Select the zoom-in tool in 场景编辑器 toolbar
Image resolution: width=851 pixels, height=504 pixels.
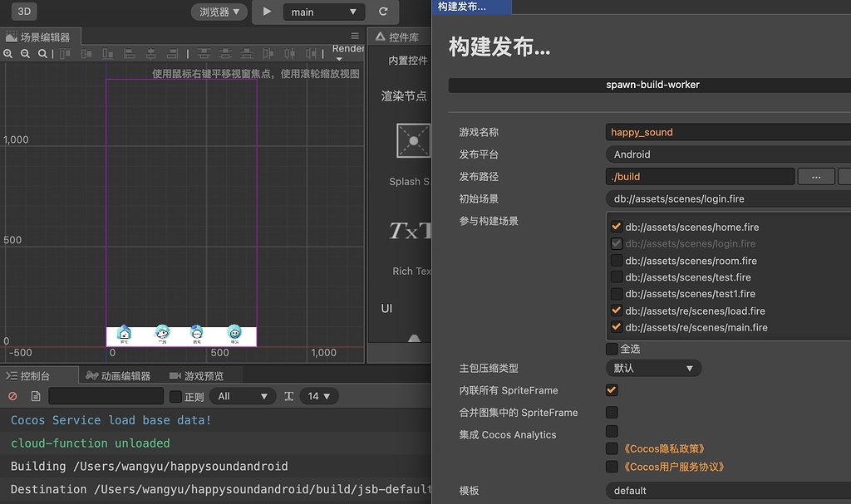click(x=8, y=52)
